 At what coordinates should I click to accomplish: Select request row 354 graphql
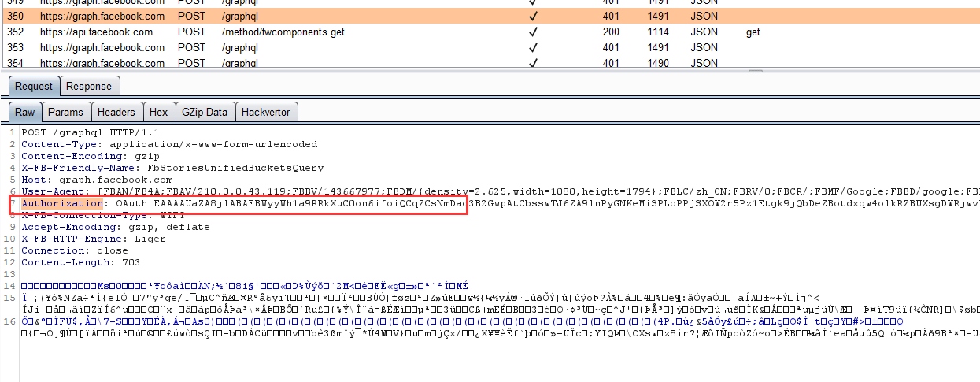[490, 62]
